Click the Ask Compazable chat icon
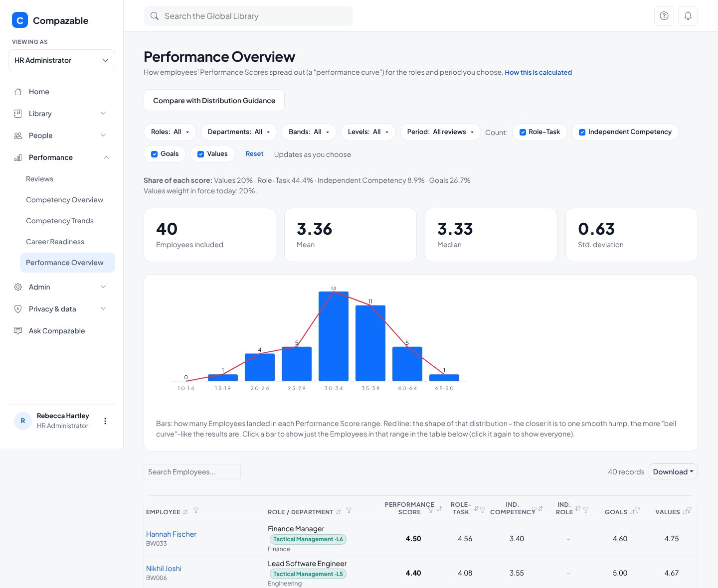 (18, 331)
